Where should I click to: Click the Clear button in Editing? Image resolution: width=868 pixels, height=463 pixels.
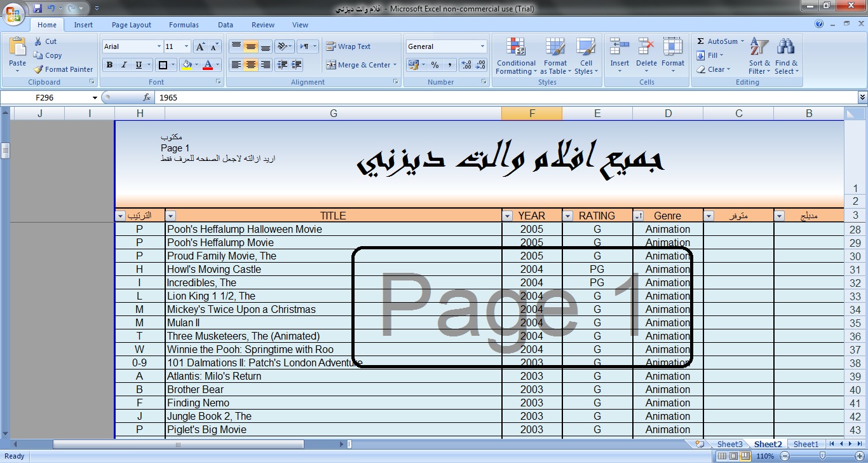coord(714,69)
